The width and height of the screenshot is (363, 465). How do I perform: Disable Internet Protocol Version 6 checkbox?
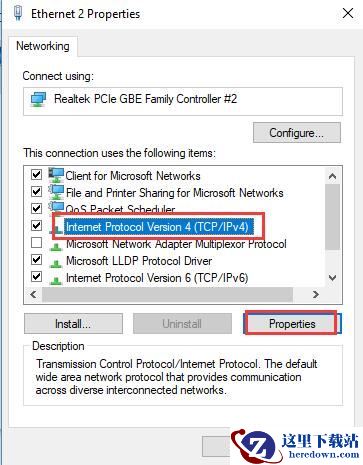click(x=36, y=276)
